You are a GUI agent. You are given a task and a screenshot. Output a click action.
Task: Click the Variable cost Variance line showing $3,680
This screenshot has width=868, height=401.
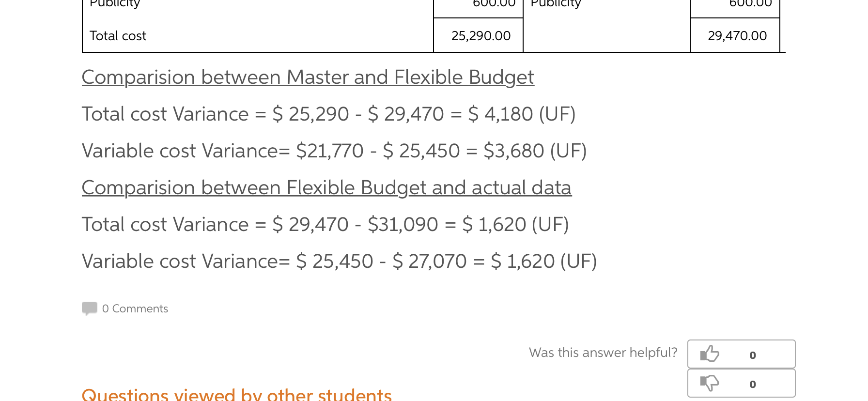(334, 151)
